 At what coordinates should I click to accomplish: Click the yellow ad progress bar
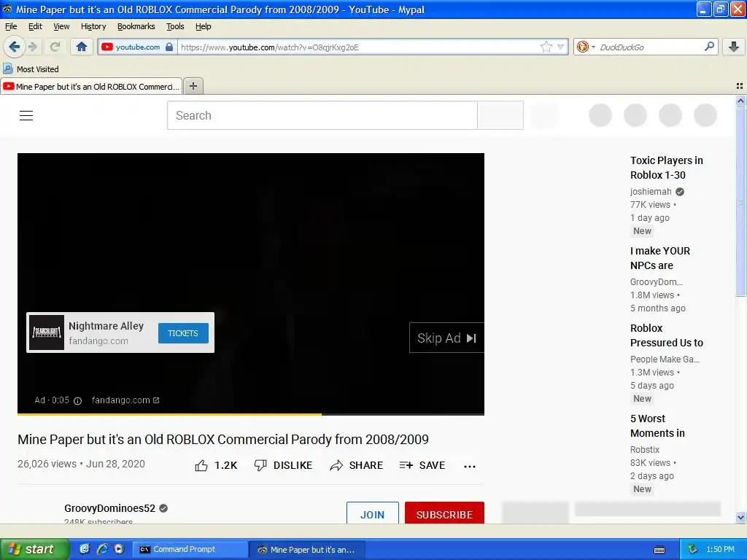pyautogui.click(x=169, y=414)
